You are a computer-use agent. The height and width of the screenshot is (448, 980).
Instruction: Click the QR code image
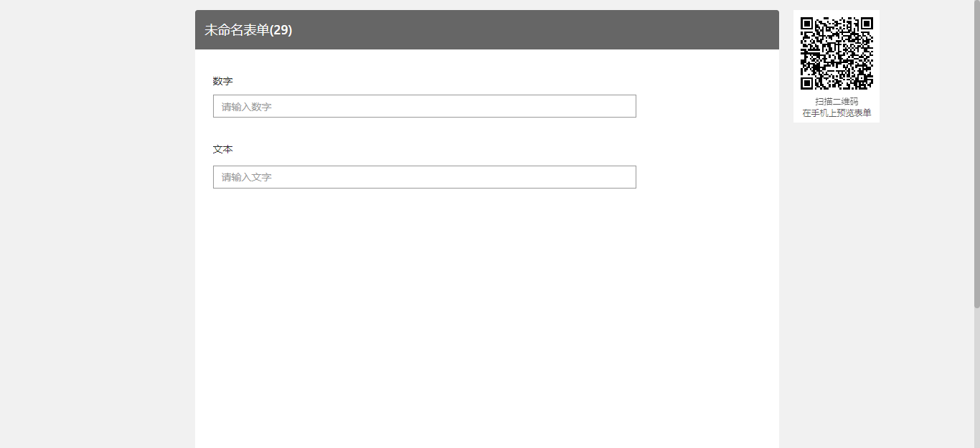coord(837,53)
